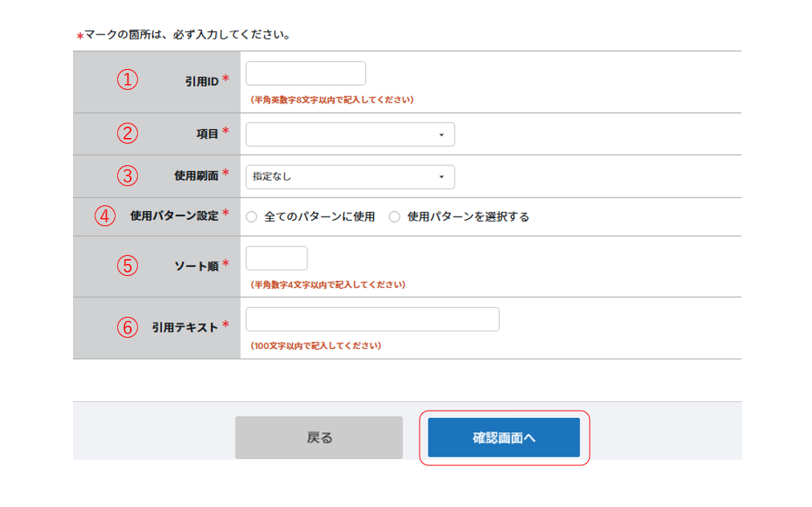Select the 全てのパターンに使用 radio button

[252, 217]
